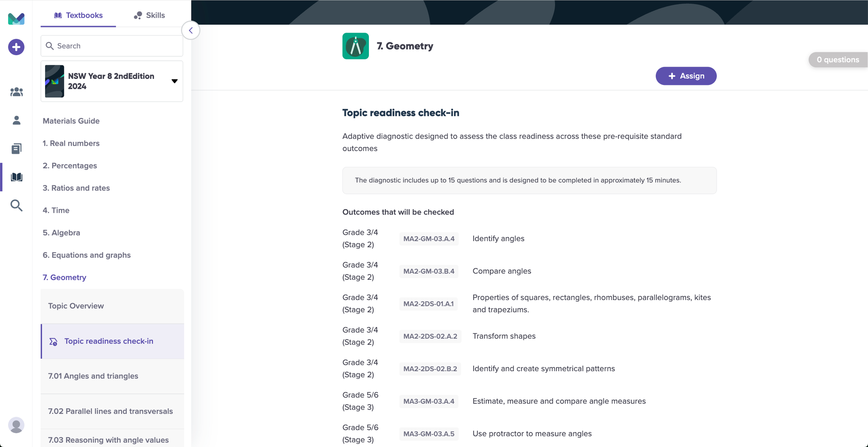The width and height of the screenshot is (868, 447).
Task: Open the tasks document icon in sidebar
Action: click(16, 149)
